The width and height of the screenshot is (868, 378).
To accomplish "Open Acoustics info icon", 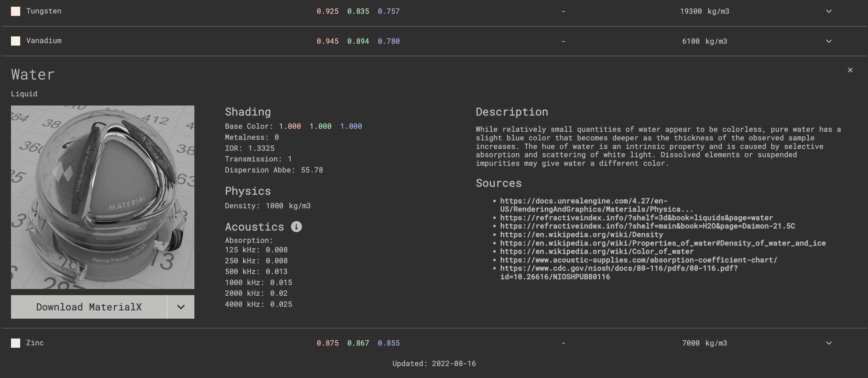I will [x=296, y=227].
